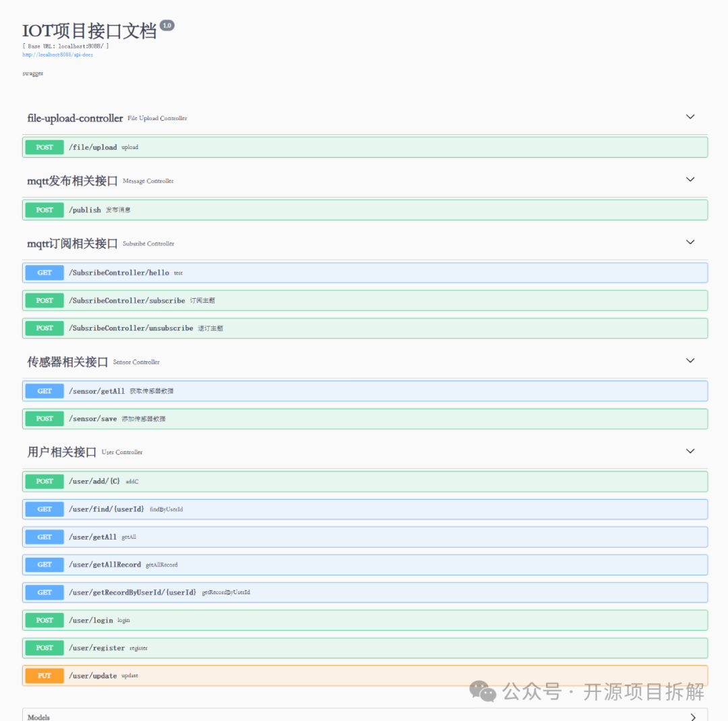
Task: Collapse the 传感器相关接口 section chevron
Action: [x=690, y=360]
